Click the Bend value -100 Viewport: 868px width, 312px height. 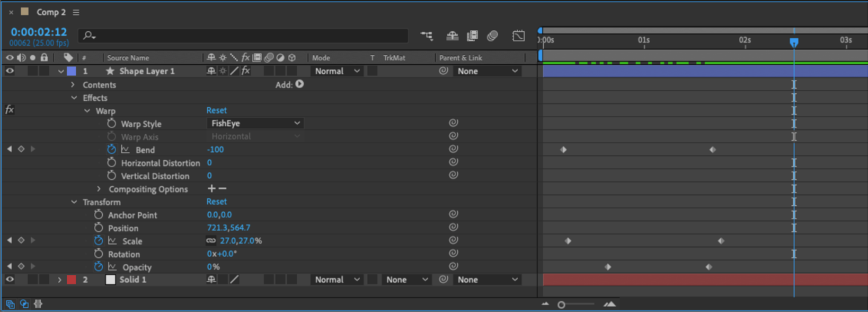[x=215, y=149]
